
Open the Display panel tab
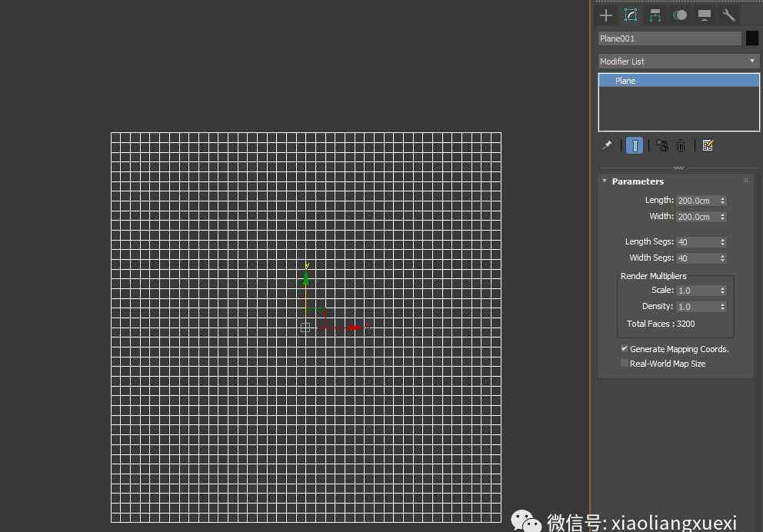(x=704, y=15)
